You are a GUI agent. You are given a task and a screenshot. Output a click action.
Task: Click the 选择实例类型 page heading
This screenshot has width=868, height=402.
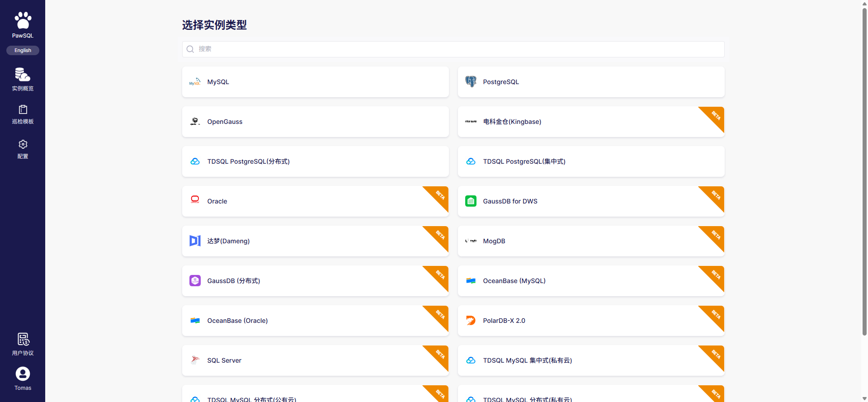214,25
